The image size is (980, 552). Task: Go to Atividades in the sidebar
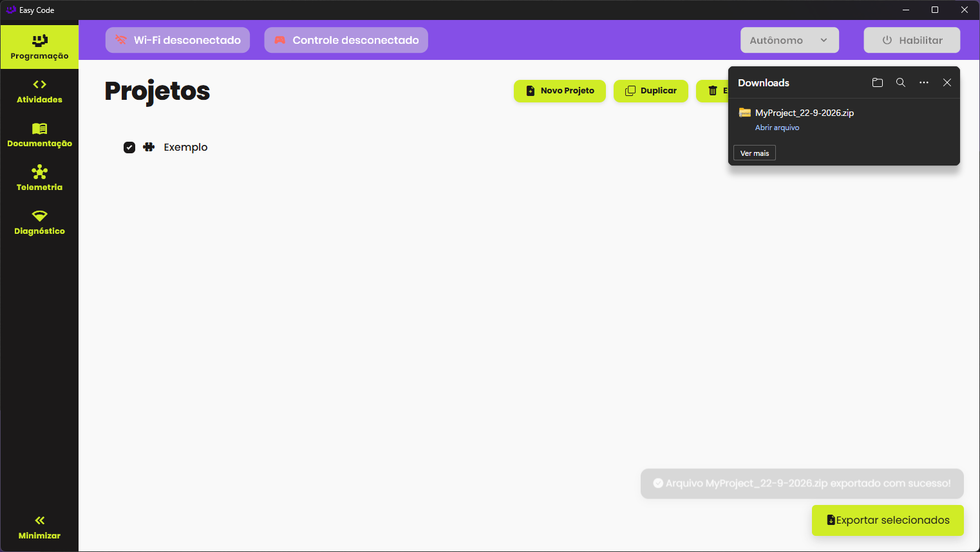click(39, 91)
